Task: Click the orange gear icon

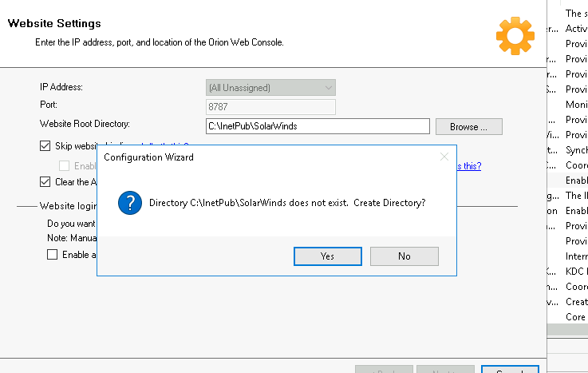Action: click(515, 36)
